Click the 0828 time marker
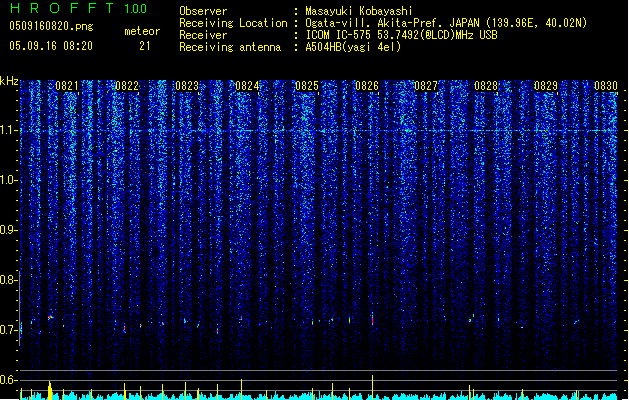Viewport: 629px width, 400px height. pyautogui.click(x=486, y=86)
